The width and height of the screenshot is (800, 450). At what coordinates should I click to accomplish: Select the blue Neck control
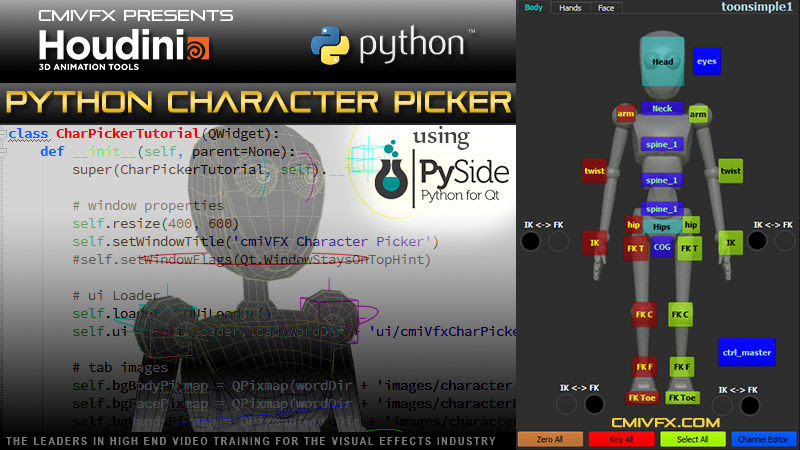(x=662, y=108)
